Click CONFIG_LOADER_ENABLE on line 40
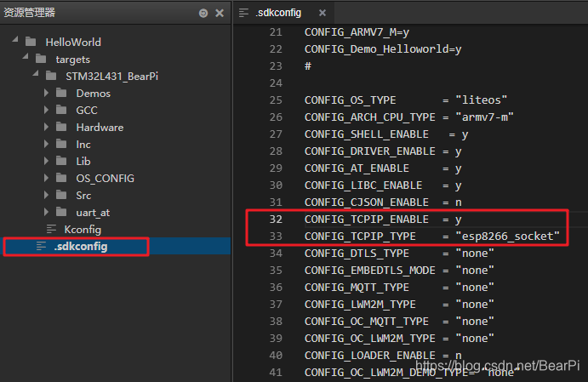Viewport: 588px width, 382px height. 370,356
